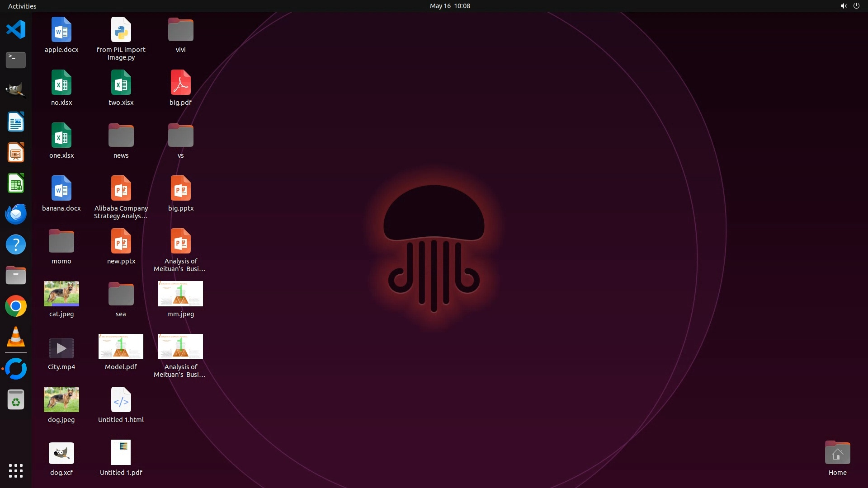Open the Help app from the dock
This screenshot has width=868, height=488.
click(16, 244)
